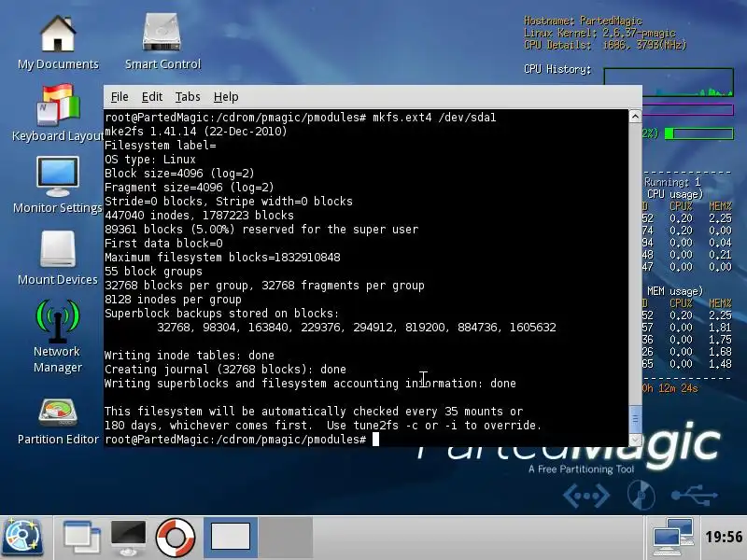Open the Edit menu in terminal
Viewport: 747px width, 560px height.
point(152,97)
